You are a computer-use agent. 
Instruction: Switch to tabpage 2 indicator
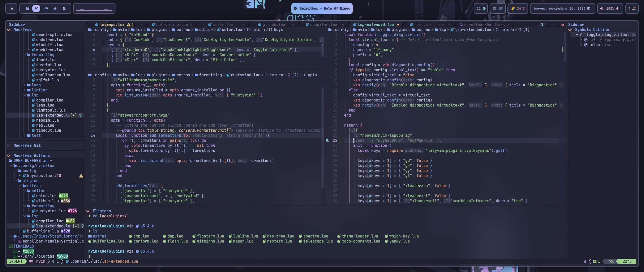click(x=553, y=25)
